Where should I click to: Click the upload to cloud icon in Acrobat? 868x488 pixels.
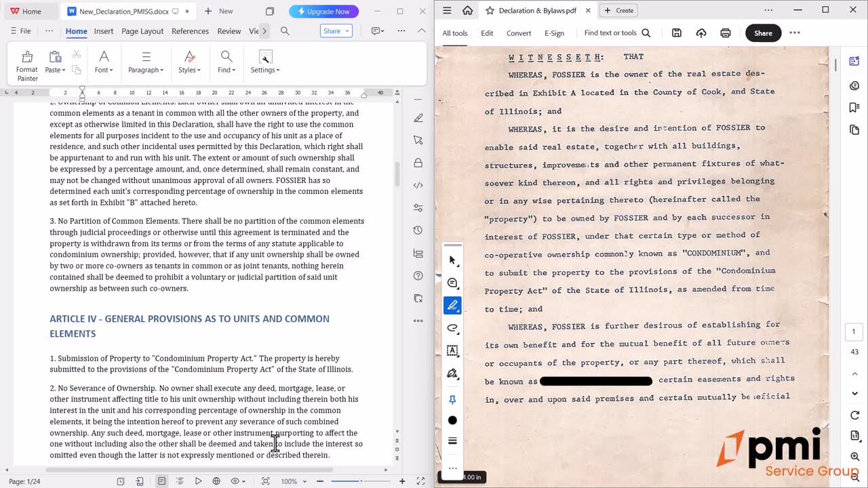701,33
